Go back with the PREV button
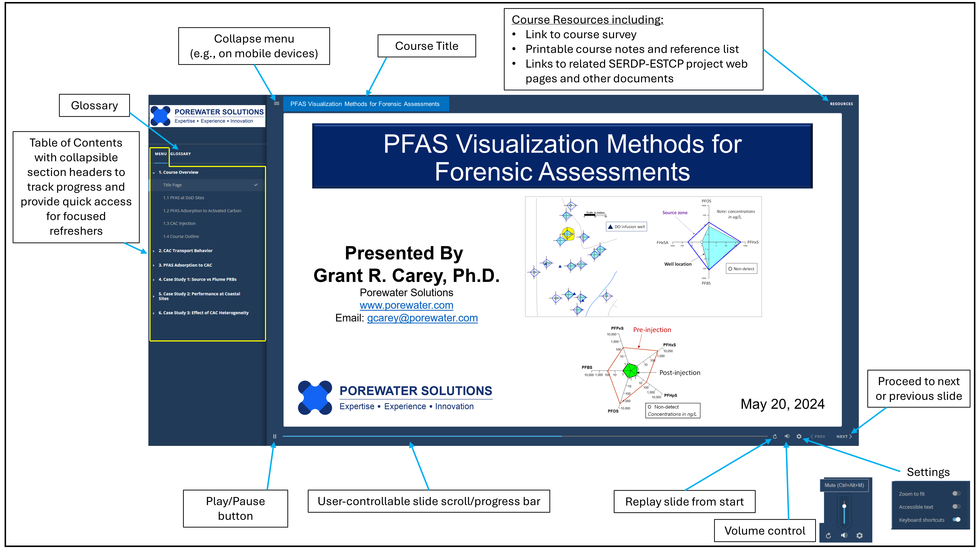This screenshot has width=980, height=551. [x=818, y=436]
